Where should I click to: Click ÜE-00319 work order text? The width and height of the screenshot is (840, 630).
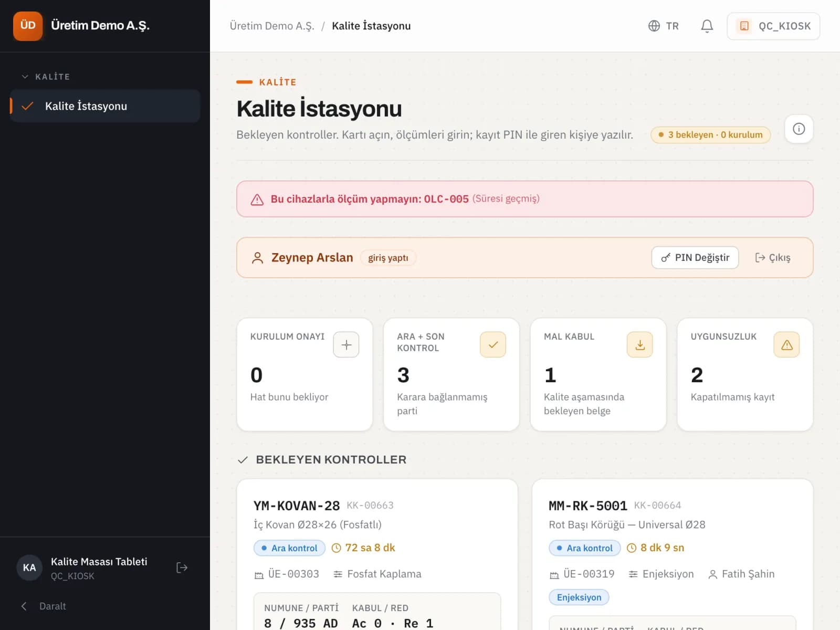point(589,574)
